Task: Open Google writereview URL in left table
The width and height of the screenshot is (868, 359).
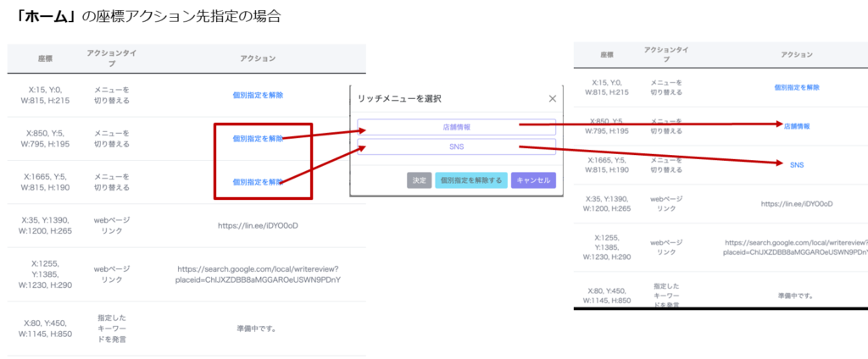Action: pos(258,274)
